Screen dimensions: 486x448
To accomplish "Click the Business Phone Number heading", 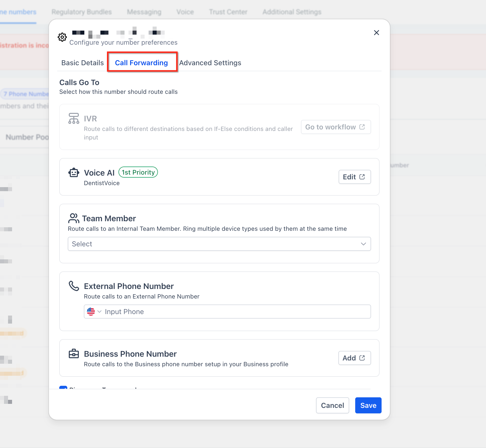I will pos(130,354).
